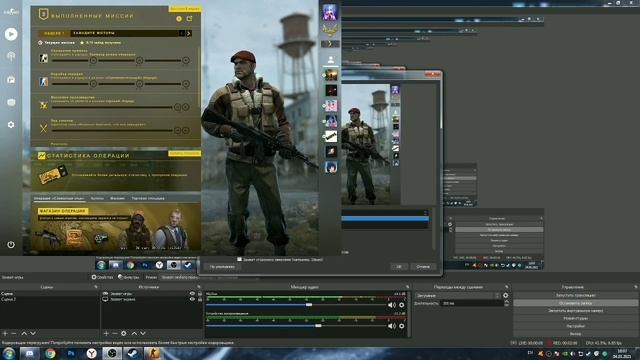The image size is (640, 360).
Task: Open the CS:GO inventory briefcase icon
Action: point(11,80)
